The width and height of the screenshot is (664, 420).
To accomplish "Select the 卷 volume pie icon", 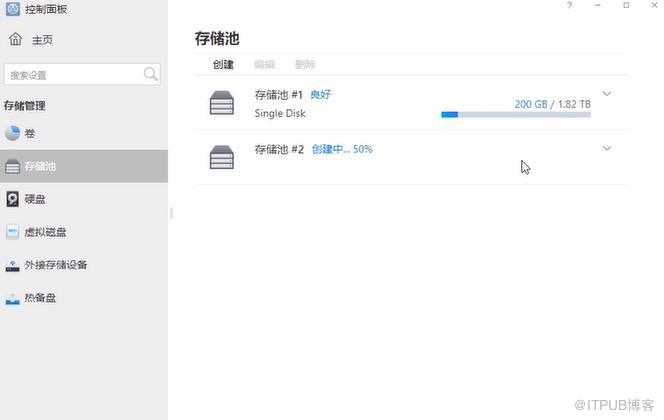I will coord(12,133).
